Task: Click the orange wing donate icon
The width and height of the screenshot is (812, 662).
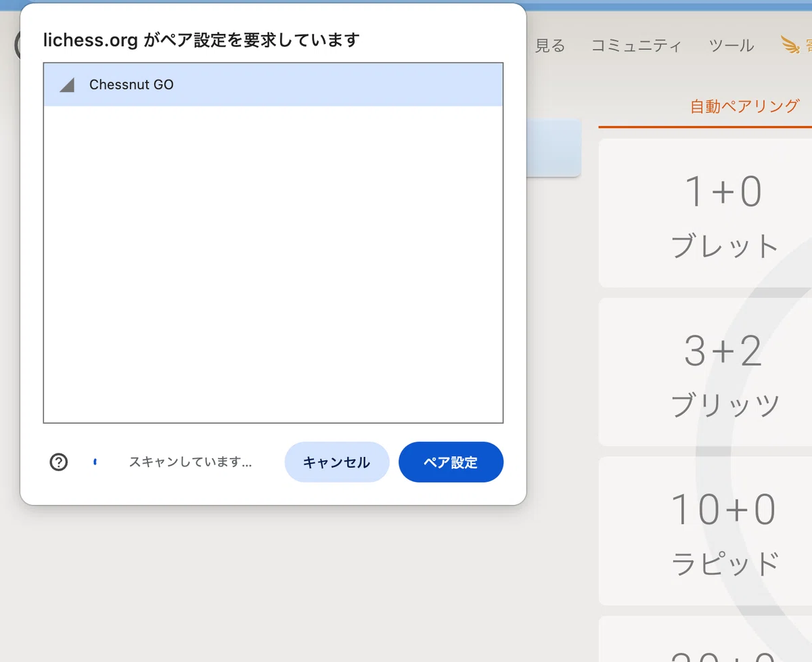Action: click(x=790, y=45)
